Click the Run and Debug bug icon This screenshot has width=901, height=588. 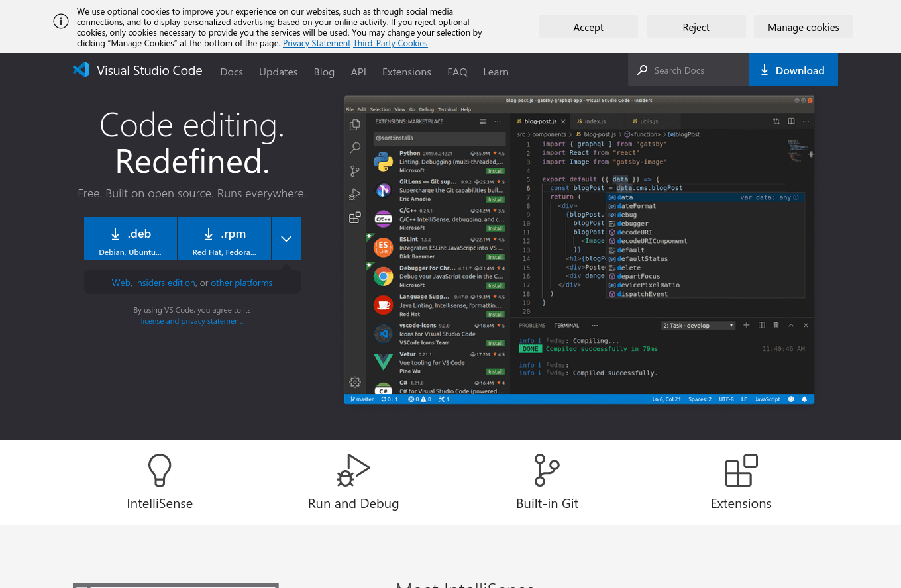click(353, 470)
